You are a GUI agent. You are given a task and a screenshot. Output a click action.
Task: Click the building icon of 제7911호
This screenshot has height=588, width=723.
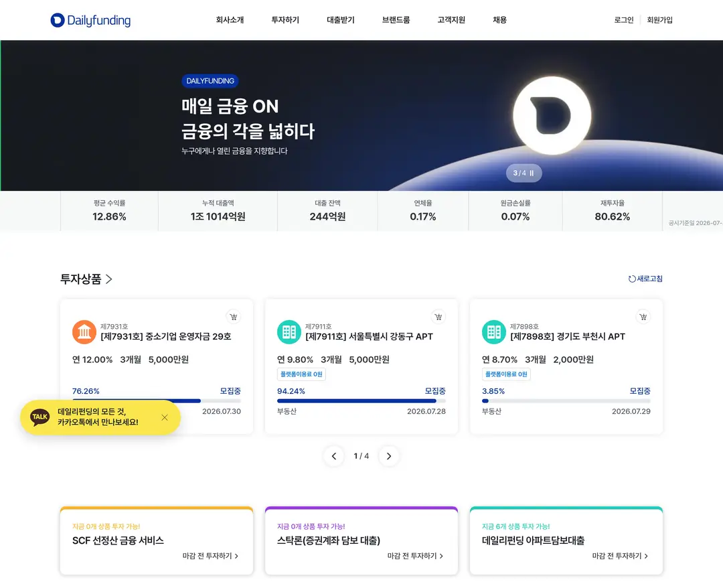(x=289, y=332)
